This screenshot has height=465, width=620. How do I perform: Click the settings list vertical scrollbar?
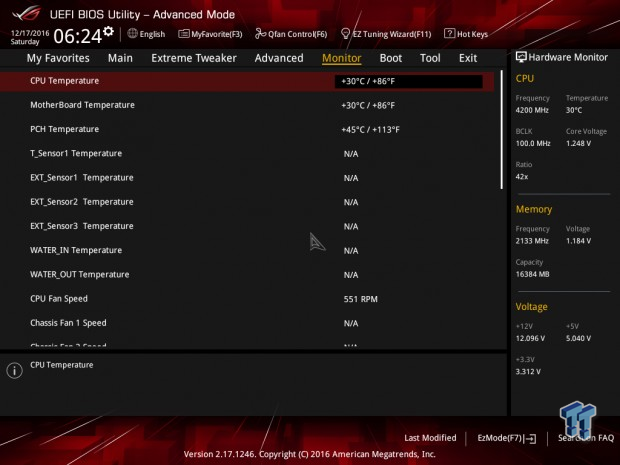[x=502, y=130]
